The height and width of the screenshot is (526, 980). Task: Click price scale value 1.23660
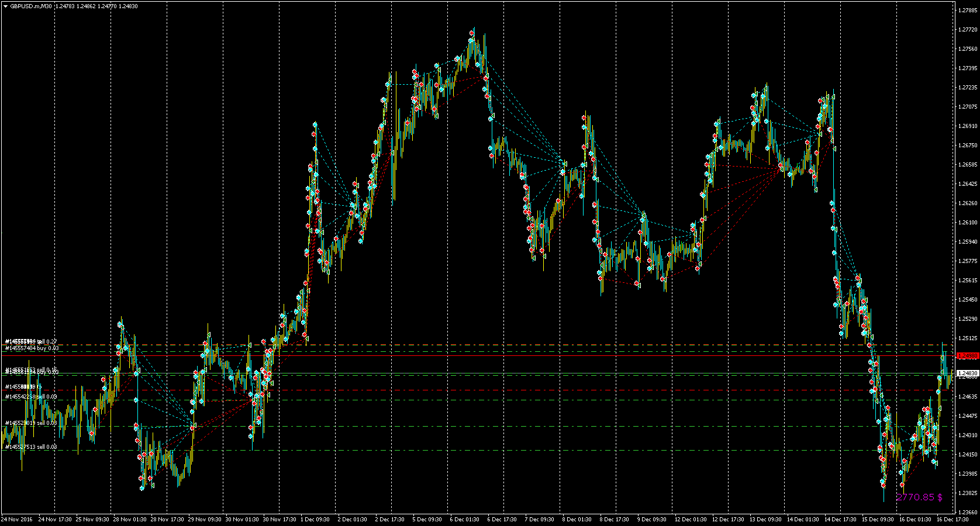click(x=968, y=513)
